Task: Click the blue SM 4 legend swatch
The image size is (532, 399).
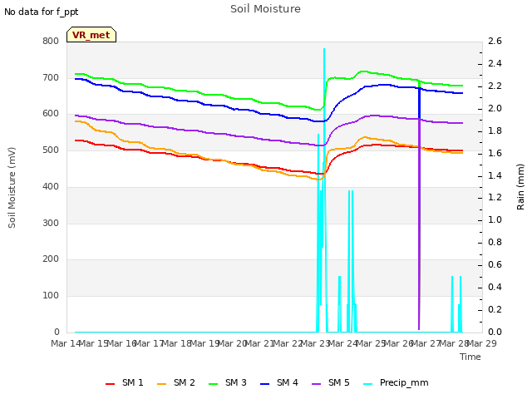Action: tap(265, 384)
